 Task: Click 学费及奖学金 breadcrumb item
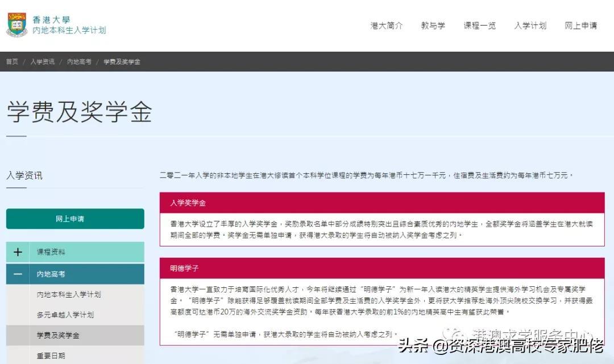(122, 62)
